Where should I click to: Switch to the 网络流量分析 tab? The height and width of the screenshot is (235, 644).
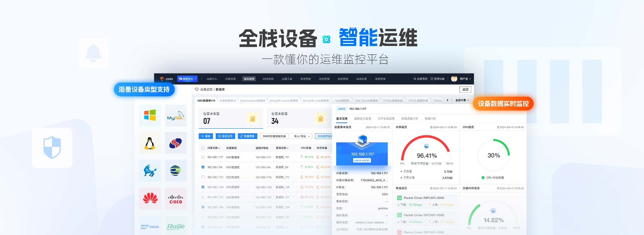(410, 119)
